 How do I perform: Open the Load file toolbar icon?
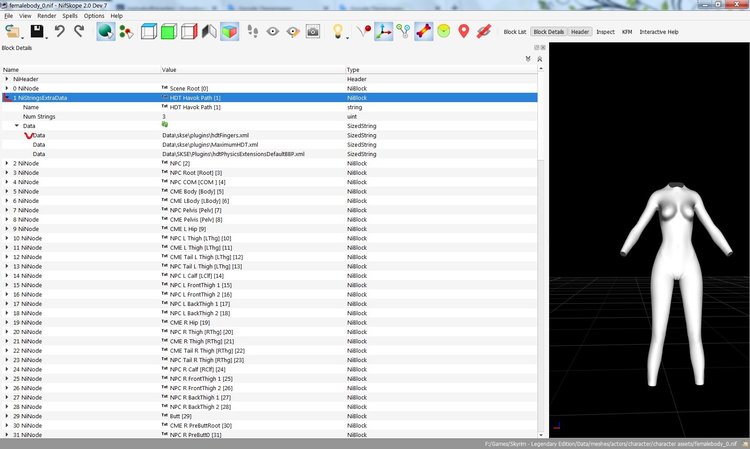click(12, 32)
